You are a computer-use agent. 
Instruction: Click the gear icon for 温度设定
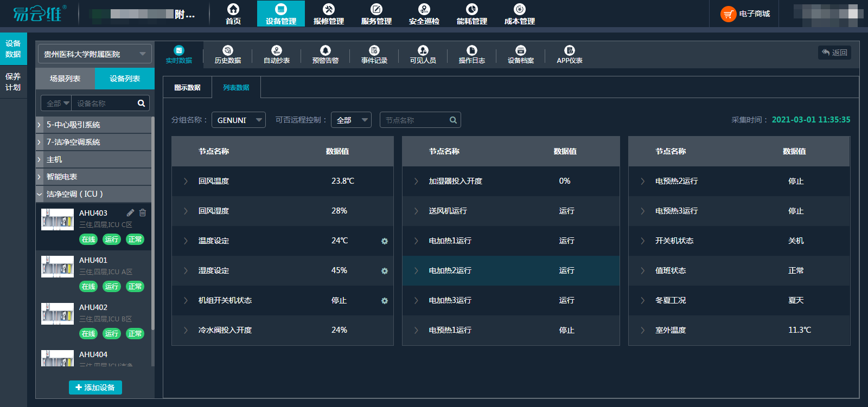click(385, 241)
